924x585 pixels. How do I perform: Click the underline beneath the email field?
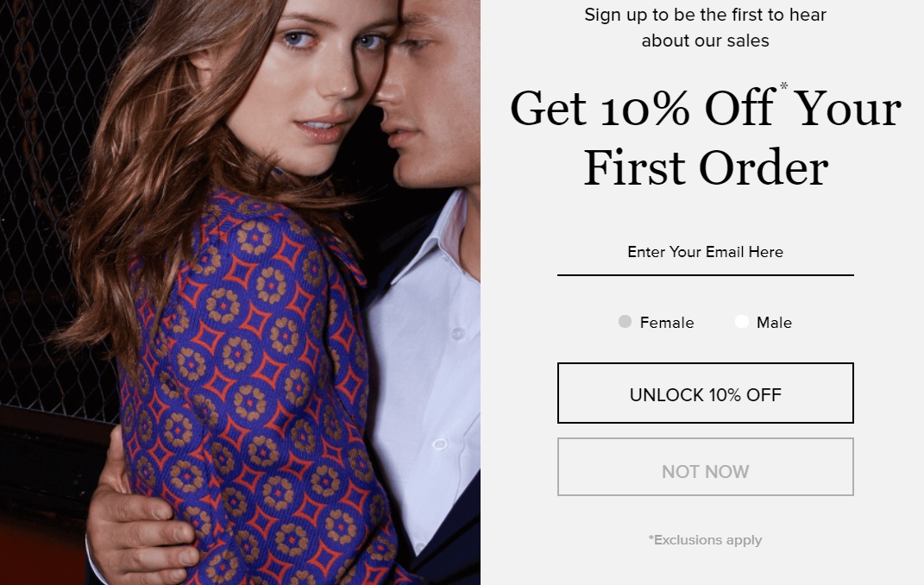click(x=706, y=275)
